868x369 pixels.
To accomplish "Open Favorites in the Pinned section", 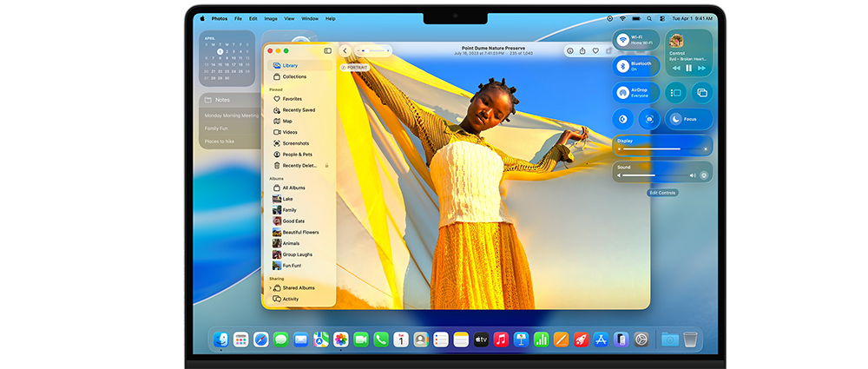I will (x=300, y=99).
